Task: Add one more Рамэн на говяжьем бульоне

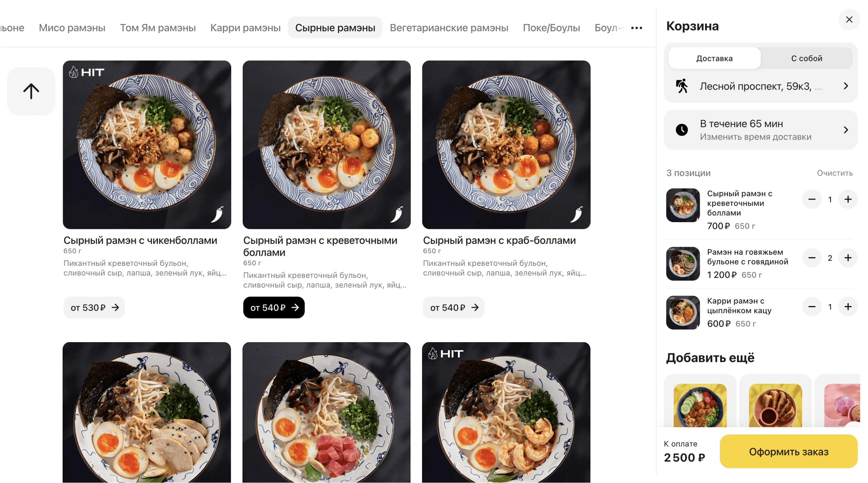Action: pos(848,258)
